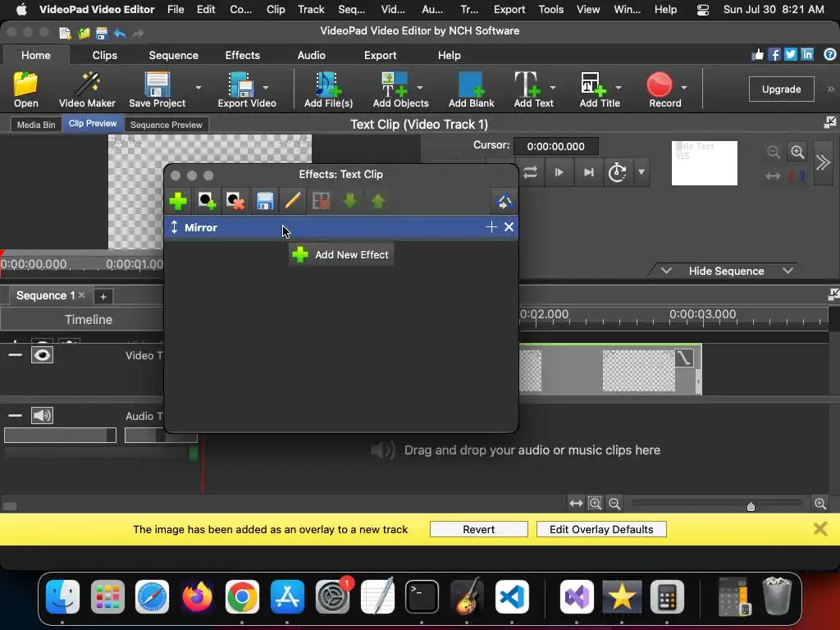This screenshot has width=840, height=630.
Task: Open the Save Project dropdown arrow
Action: pyautogui.click(x=199, y=87)
